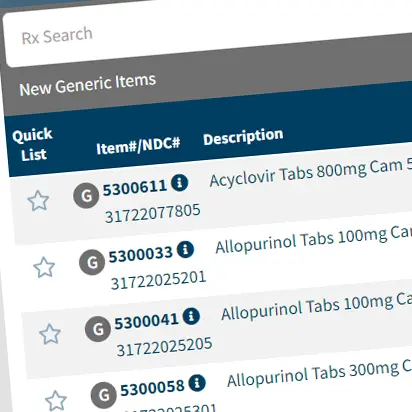Open info icon next to 5300033
412x412 pixels.
(x=186, y=249)
